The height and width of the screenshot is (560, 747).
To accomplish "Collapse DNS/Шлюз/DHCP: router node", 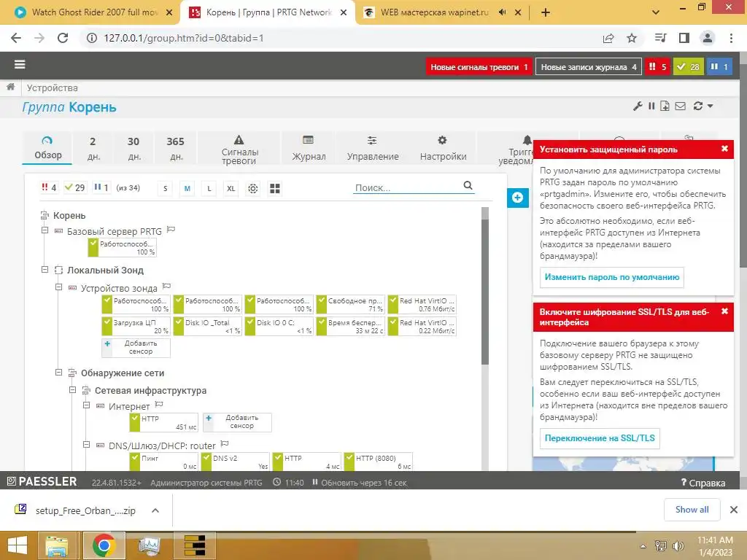I will point(86,445).
